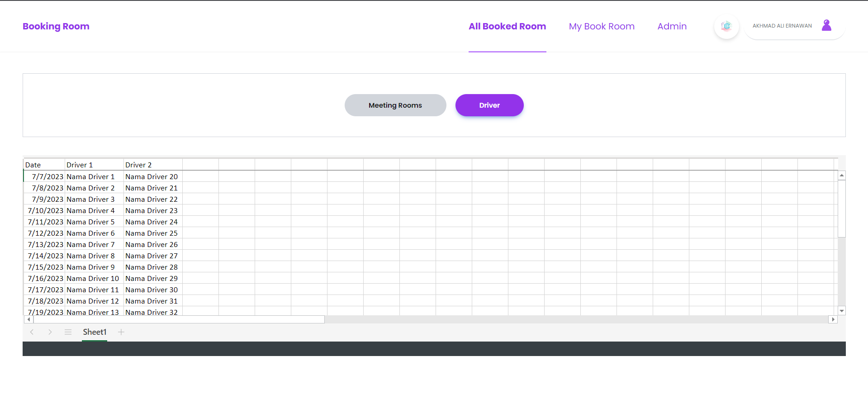
Task: Switch to Meeting Rooms view
Action: pyautogui.click(x=395, y=105)
